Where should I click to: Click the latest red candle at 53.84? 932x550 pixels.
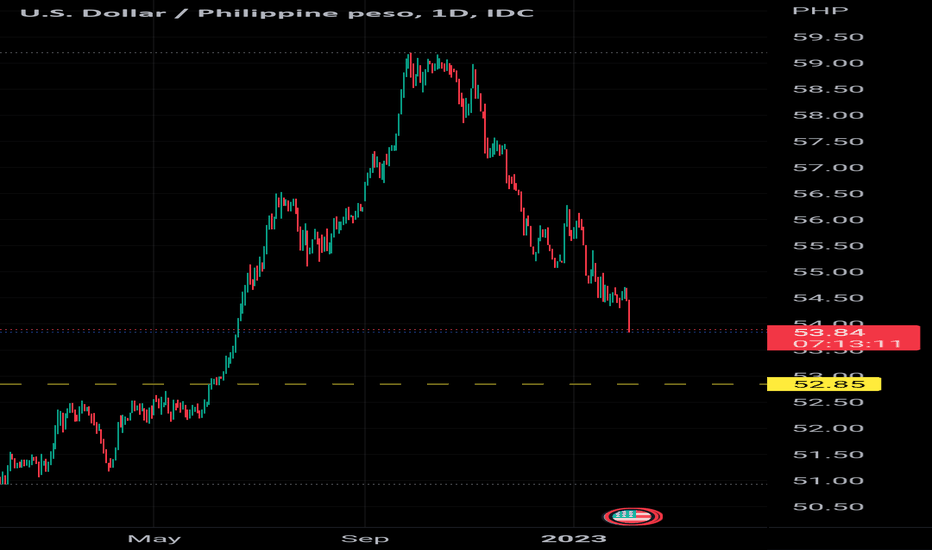[x=629, y=316]
